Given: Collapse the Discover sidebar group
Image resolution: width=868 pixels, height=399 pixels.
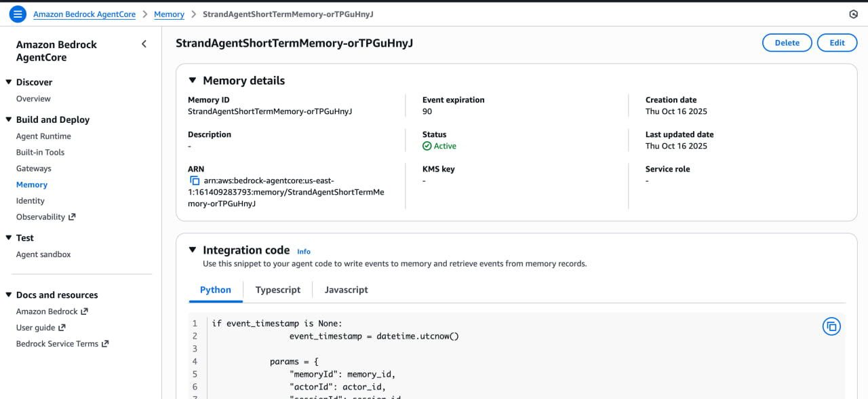Looking at the screenshot, I should (9, 82).
